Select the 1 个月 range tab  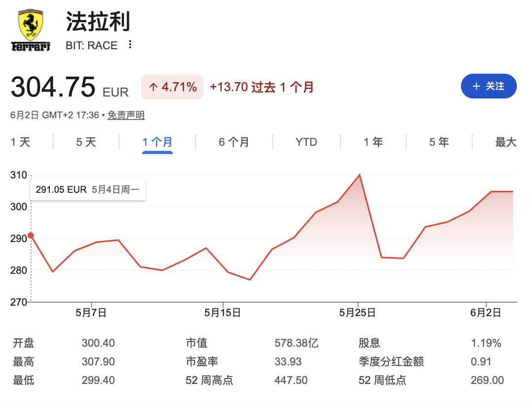tap(158, 142)
